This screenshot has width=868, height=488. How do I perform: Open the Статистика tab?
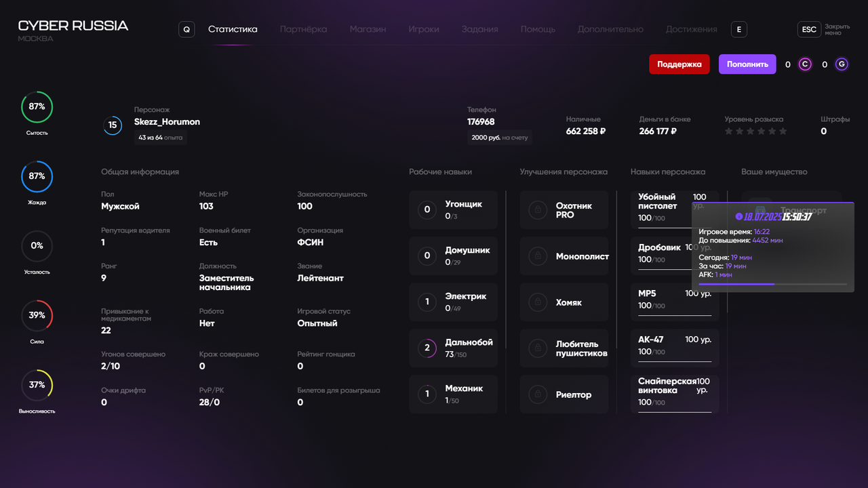click(x=233, y=29)
